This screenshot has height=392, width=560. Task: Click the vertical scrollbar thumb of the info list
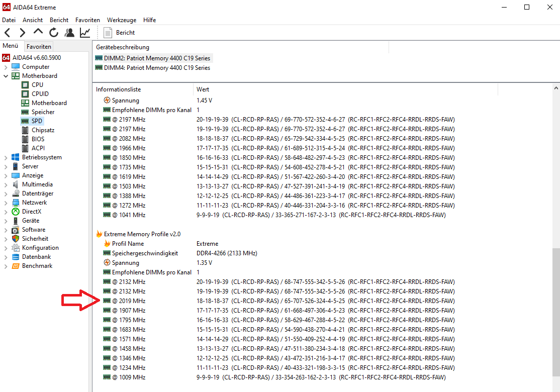[x=556, y=312]
